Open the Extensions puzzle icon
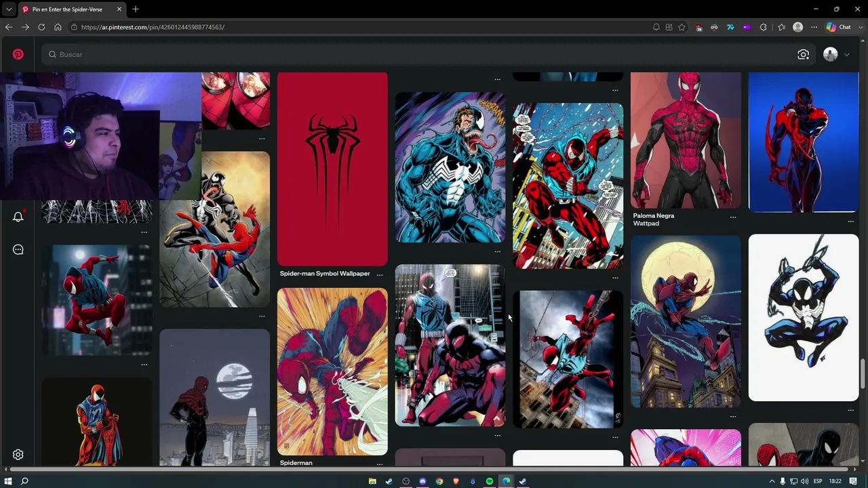 click(x=764, y=27)
